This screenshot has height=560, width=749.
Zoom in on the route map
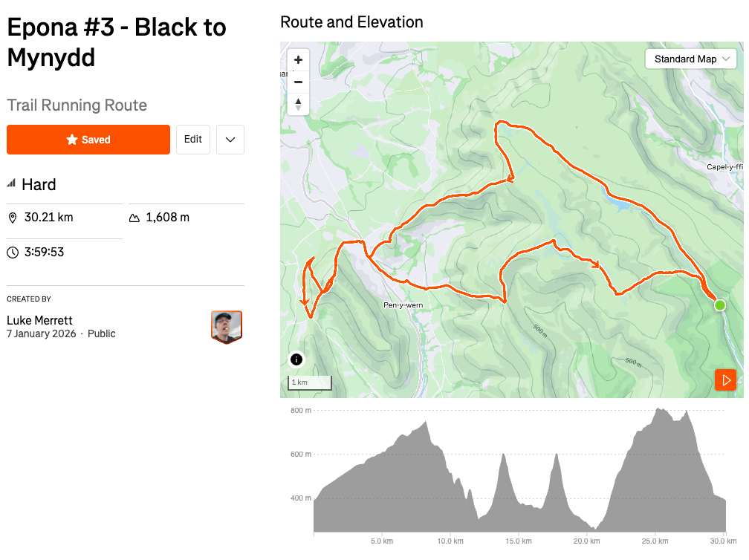coord(298,60)
